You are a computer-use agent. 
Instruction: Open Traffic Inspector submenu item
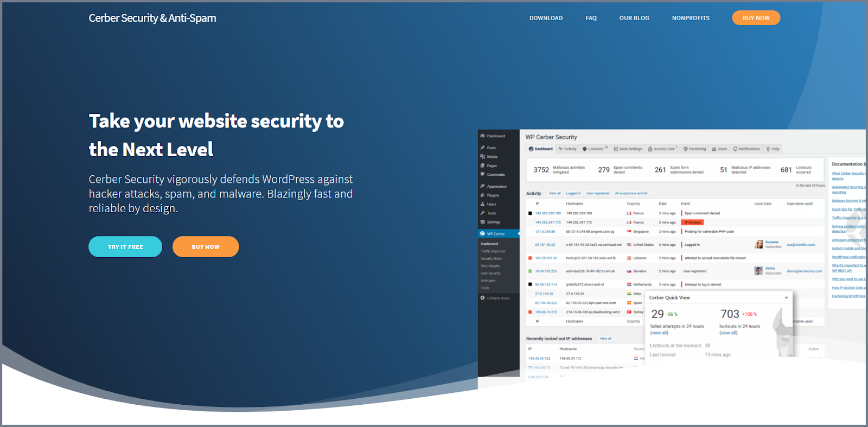click(493, 251)
